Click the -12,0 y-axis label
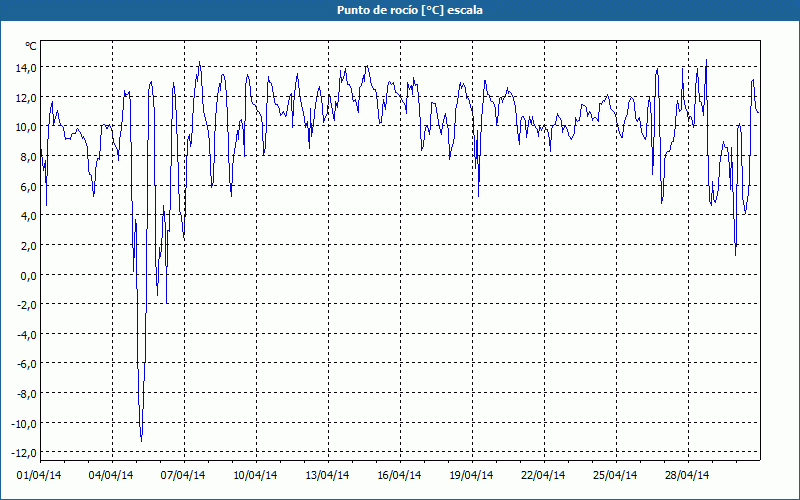 [26, 453]
